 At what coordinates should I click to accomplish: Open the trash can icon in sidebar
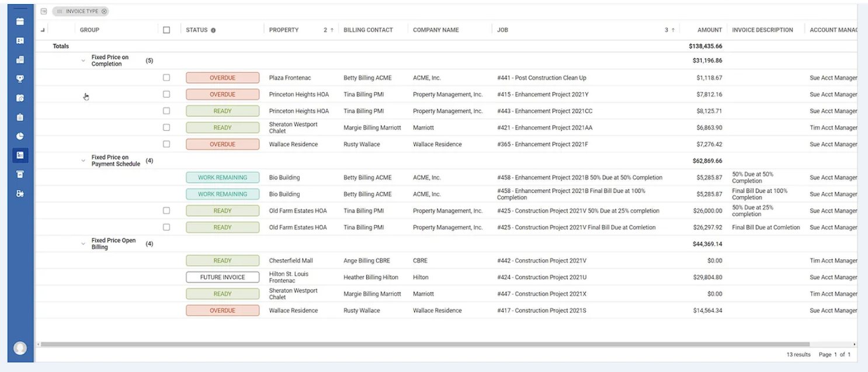click(20, 174)
